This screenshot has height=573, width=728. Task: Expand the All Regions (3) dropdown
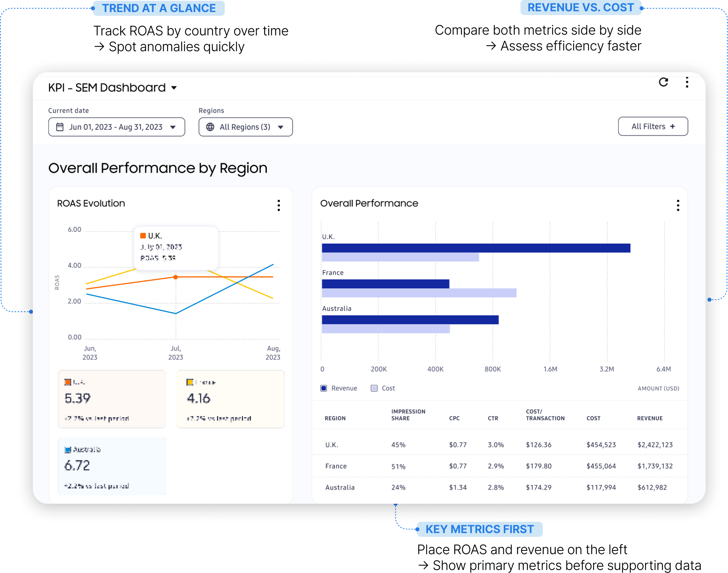[x=246, y=127]
